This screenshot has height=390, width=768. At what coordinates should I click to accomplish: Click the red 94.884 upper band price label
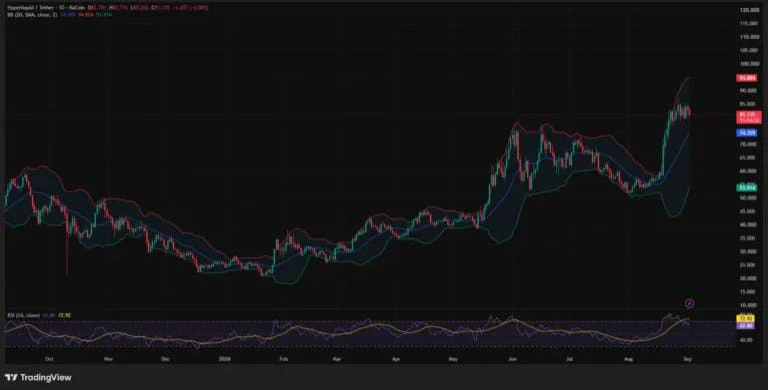tap(748, 78)
